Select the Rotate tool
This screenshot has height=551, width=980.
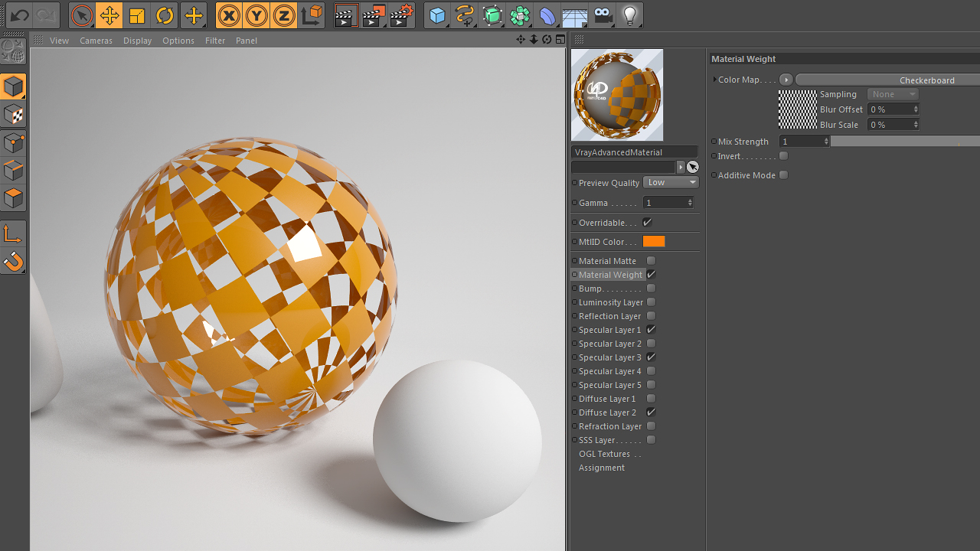[165, 15]
